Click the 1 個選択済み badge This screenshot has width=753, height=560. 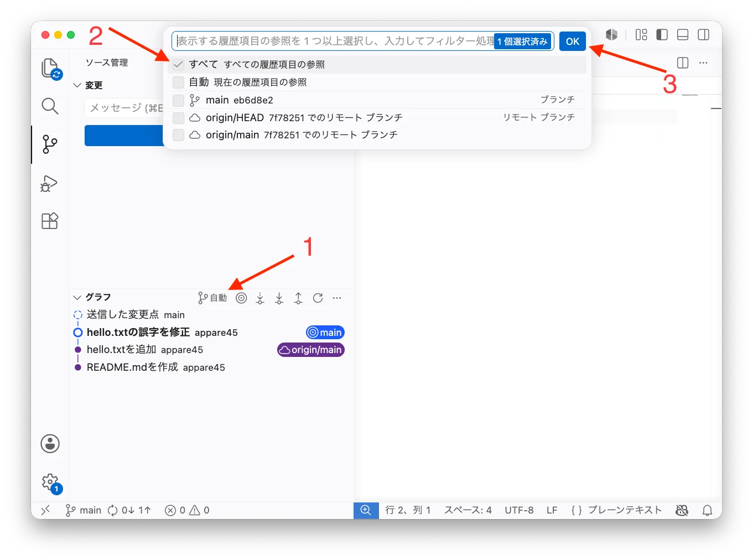[522, 42]
